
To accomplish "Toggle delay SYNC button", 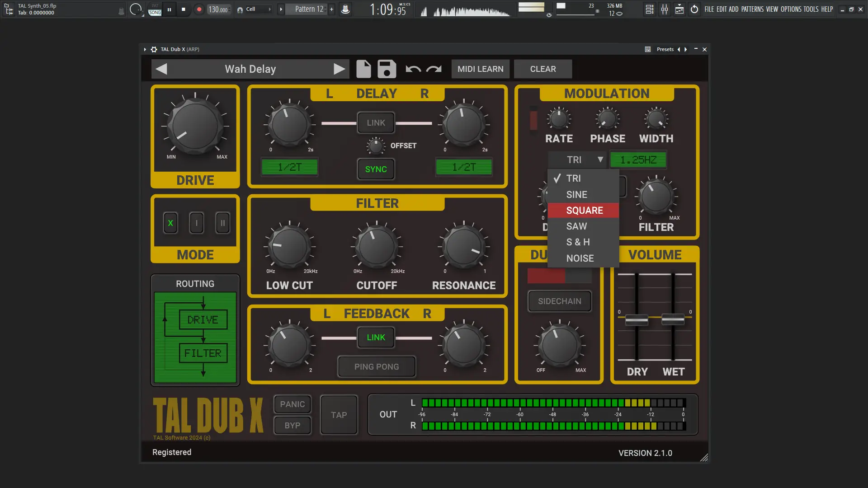I will click(x=376, y=169).
